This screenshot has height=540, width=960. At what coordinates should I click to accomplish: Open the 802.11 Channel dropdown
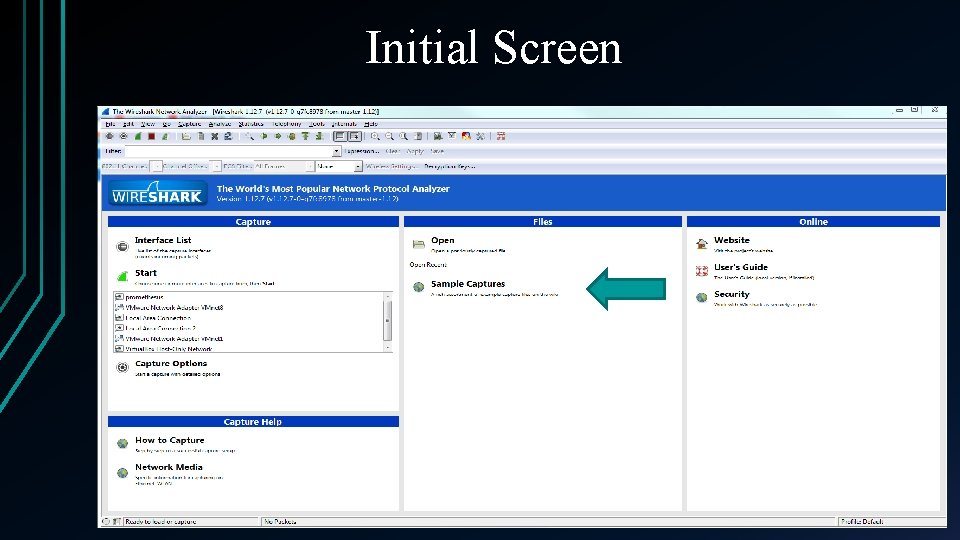pos(156,167)
